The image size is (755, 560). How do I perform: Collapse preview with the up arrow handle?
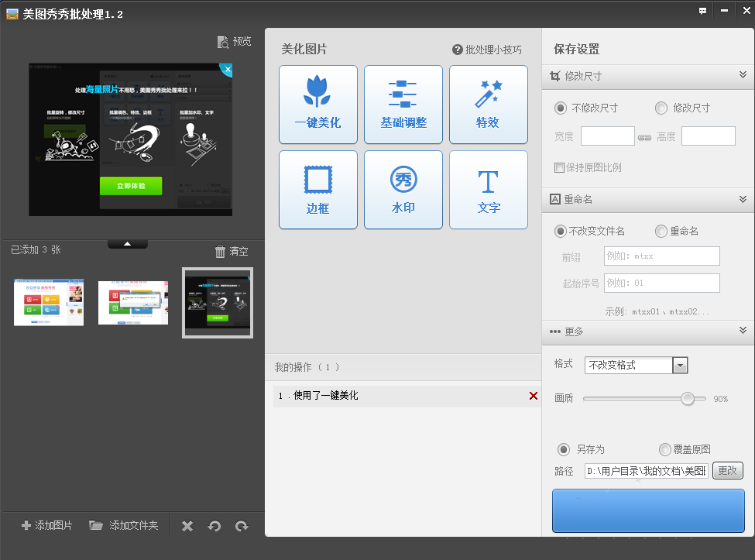pyautogui.click(x=128, y=244)
